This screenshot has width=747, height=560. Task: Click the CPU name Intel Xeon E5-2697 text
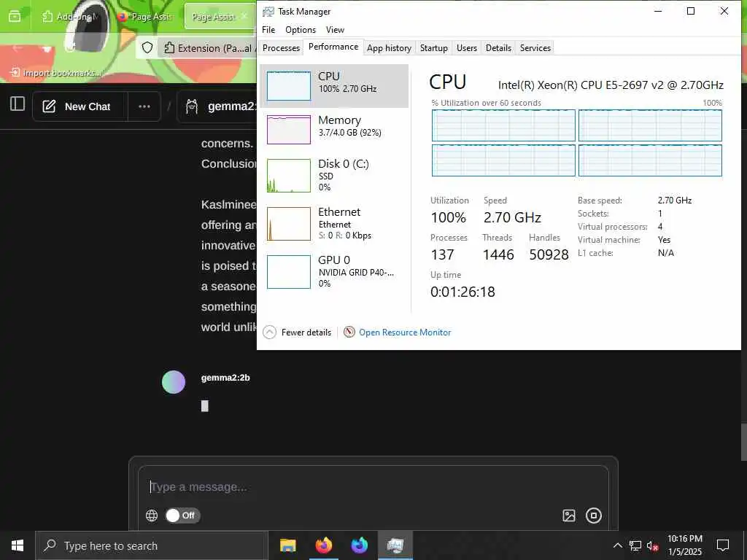click(611, 85)
